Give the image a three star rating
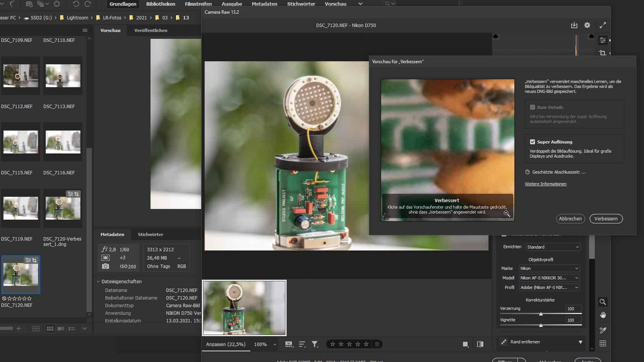 [x=349, y=344]
